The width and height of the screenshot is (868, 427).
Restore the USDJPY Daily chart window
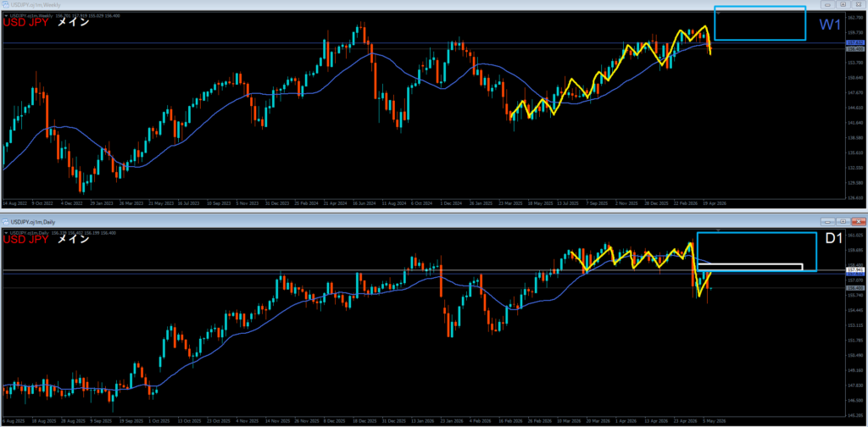843,221
